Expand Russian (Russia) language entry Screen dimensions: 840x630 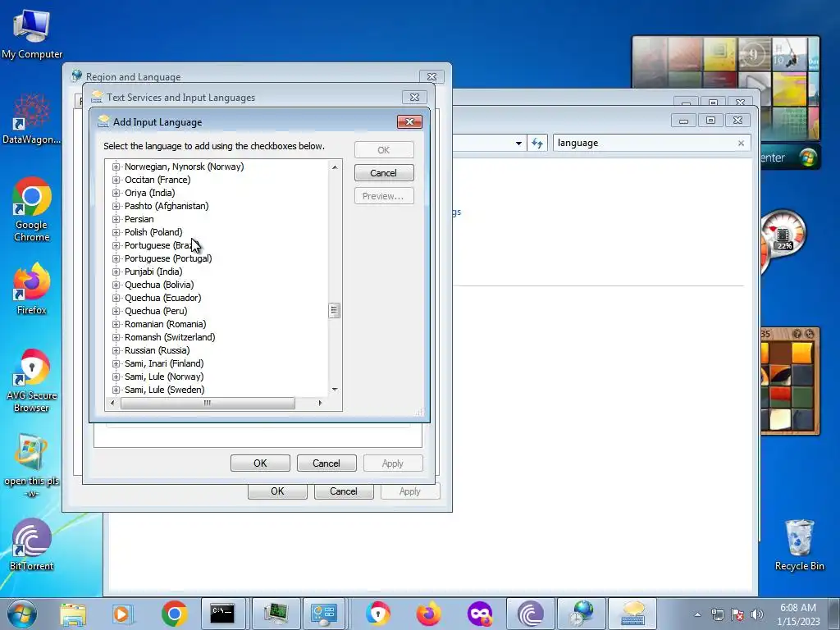point(116,350)
